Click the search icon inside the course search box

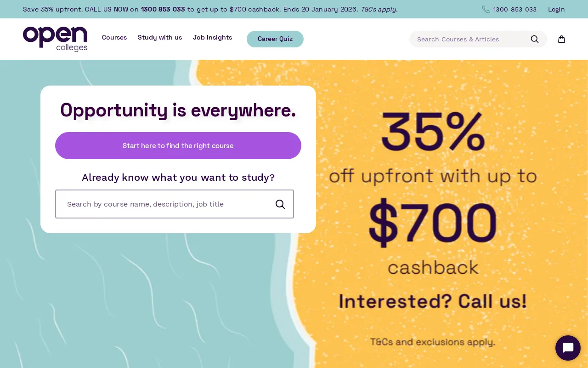click(280, 204)
